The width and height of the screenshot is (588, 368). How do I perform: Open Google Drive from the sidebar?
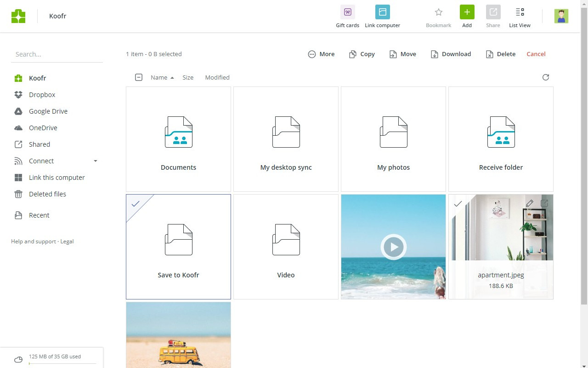click(48, 111)
